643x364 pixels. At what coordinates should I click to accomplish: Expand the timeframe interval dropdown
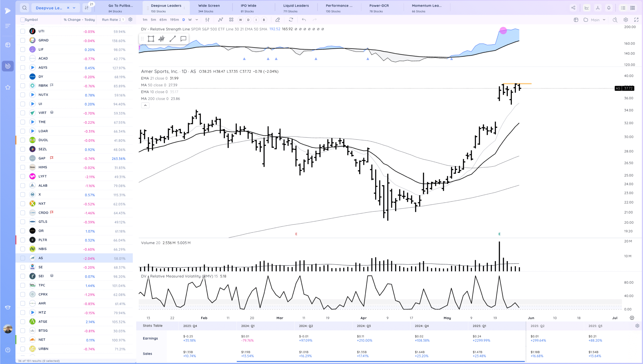pyautogui.click(x=197, y=20)
